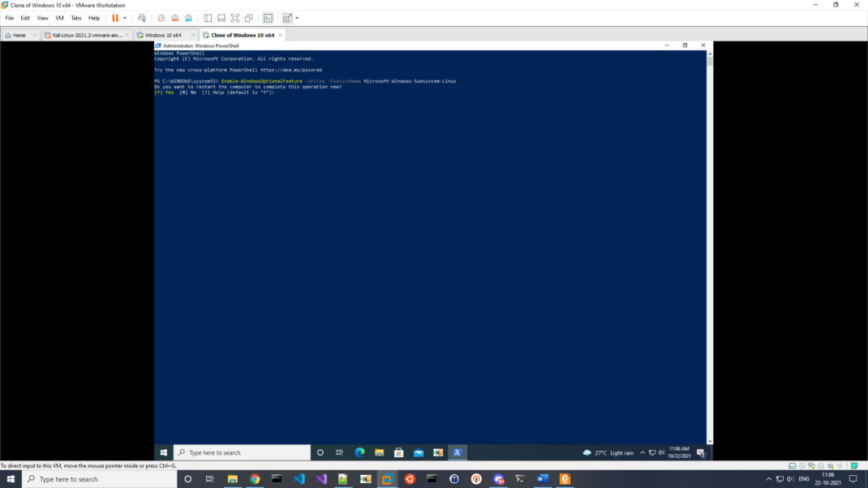This screenshot has height=488, width=868.
Task: Open the snapshot manager toolbar icon
Action: point(189,19)
